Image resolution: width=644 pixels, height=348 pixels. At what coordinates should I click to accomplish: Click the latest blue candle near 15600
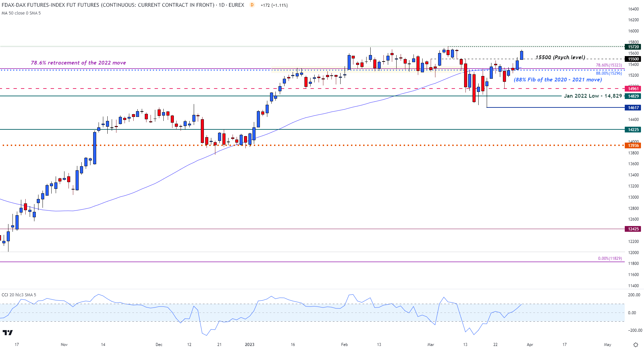click(521, 55)
